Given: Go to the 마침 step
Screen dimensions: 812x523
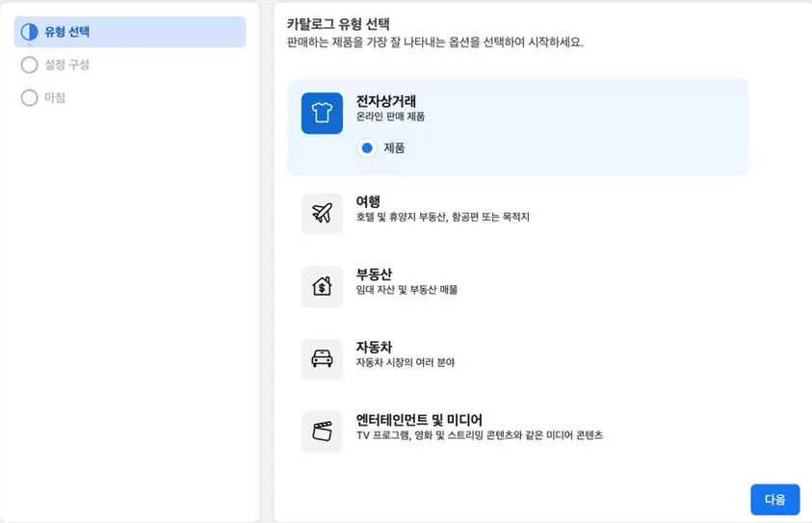Looking at the screenshot, I should (55, 97).
